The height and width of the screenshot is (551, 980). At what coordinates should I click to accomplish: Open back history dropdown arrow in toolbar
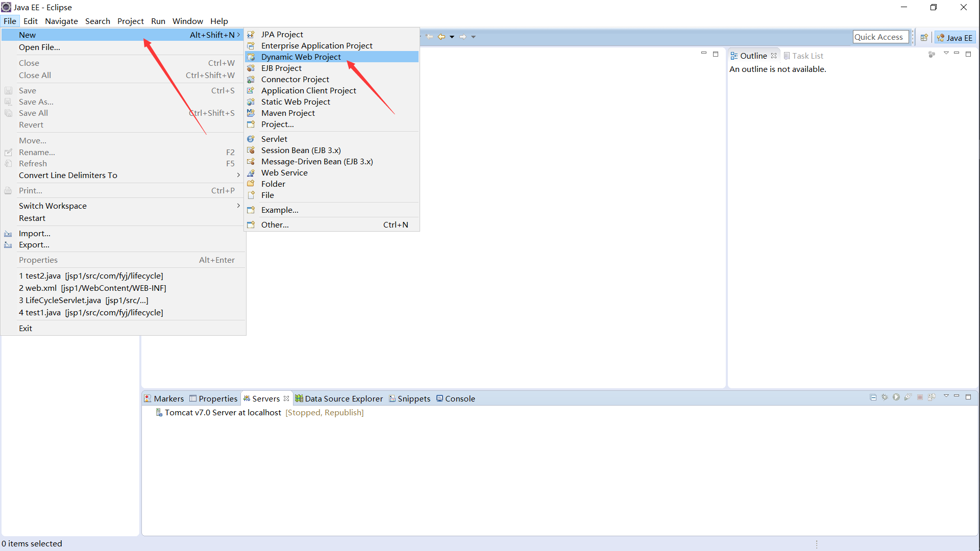pyautogui.click(x=452, y=37)
